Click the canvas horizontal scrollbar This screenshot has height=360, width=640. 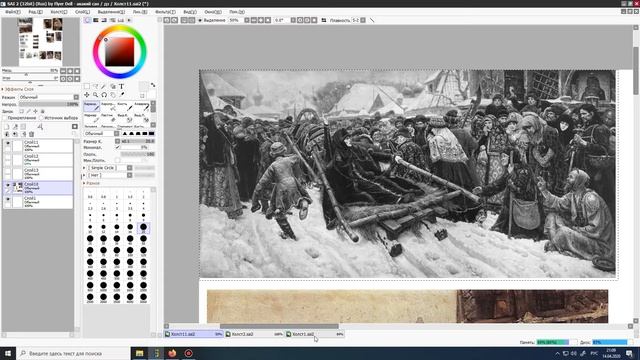tap(279, 326)
